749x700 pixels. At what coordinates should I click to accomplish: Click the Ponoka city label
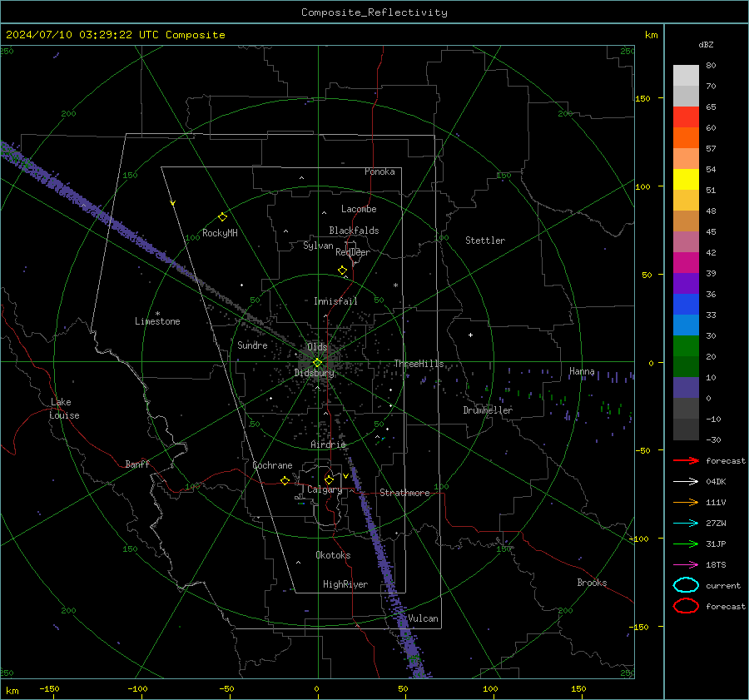[379, 171]
